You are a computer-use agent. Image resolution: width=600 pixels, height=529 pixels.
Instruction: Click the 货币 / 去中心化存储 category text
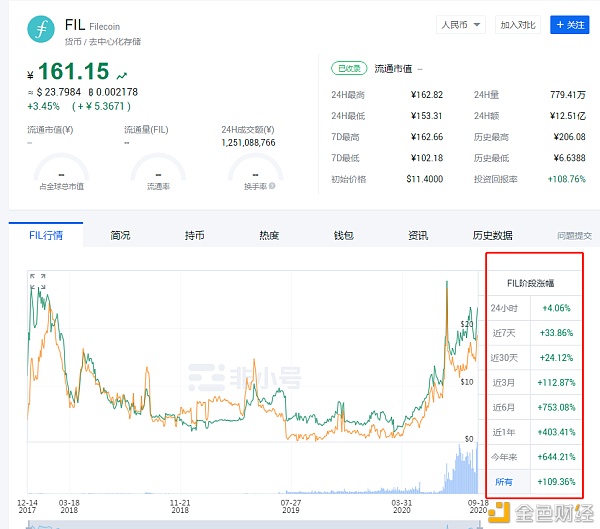(x=103, y=42)
